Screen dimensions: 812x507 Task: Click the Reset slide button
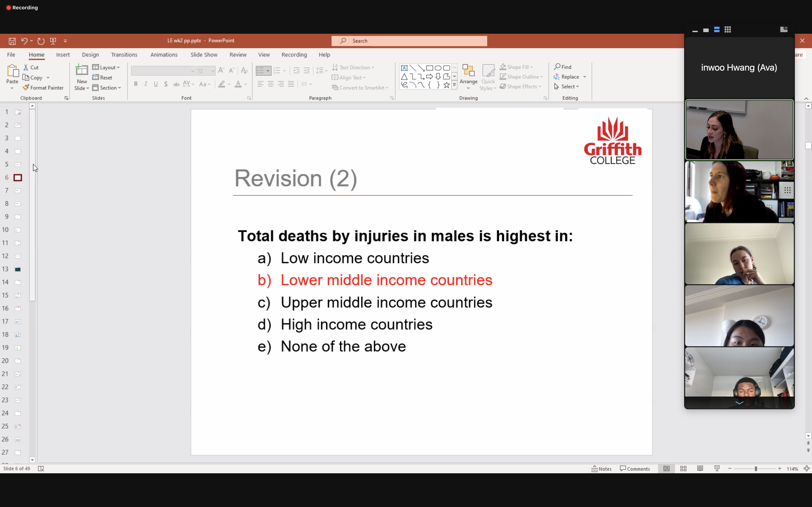pos(102,77)
